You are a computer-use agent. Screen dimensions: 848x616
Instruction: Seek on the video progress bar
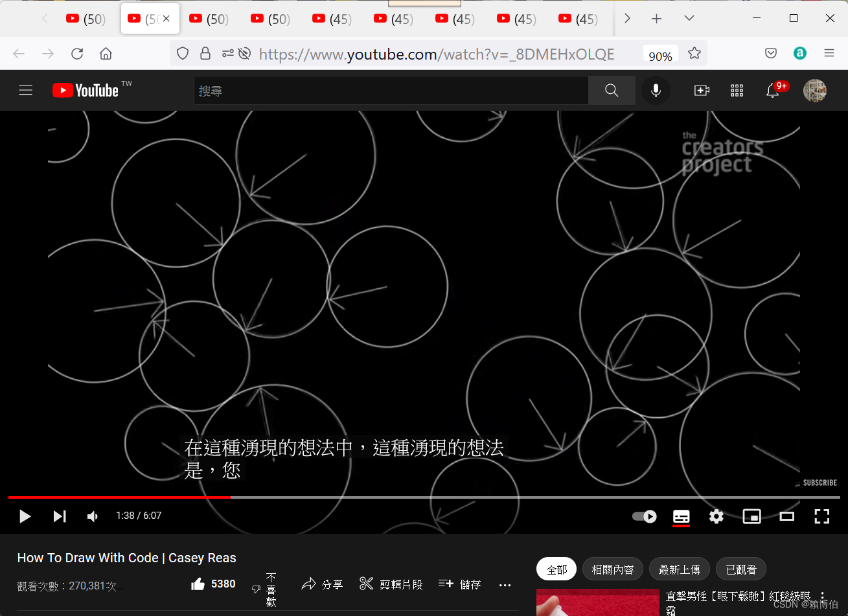click(x=424, y=497)
